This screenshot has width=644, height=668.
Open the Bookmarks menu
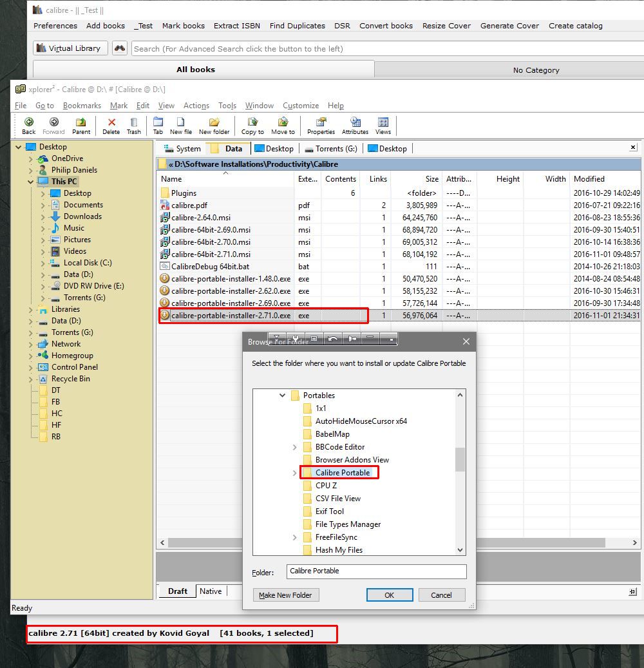82,106
